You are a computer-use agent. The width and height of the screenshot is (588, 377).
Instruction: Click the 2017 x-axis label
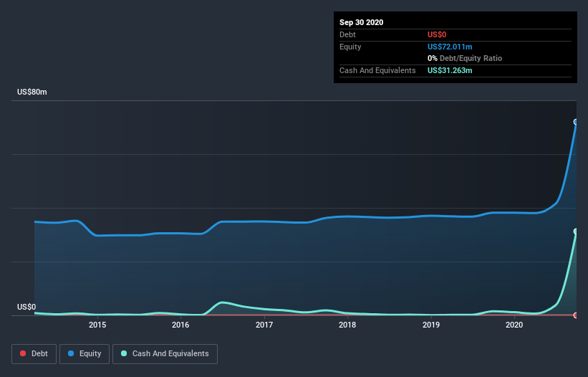pos(264,325)
